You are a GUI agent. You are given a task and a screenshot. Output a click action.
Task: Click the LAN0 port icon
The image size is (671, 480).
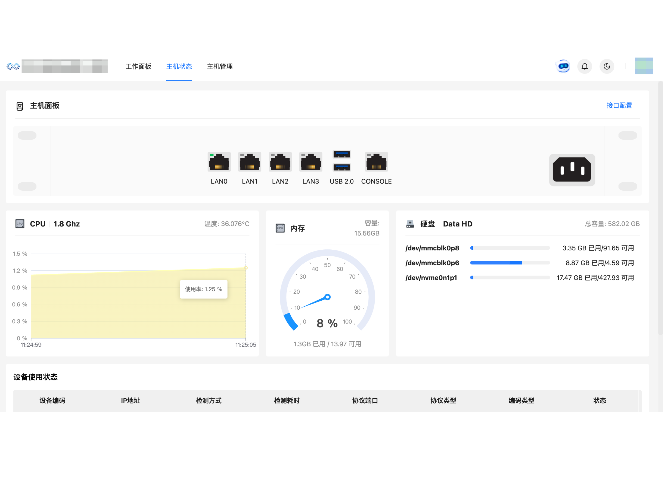(219, 162)
